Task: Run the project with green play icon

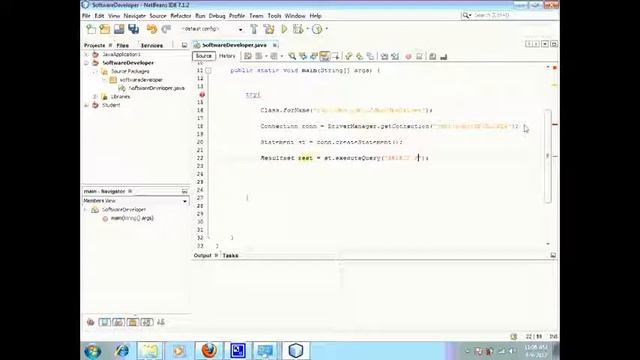Action: pyautogui.click(x=284, y=29)
